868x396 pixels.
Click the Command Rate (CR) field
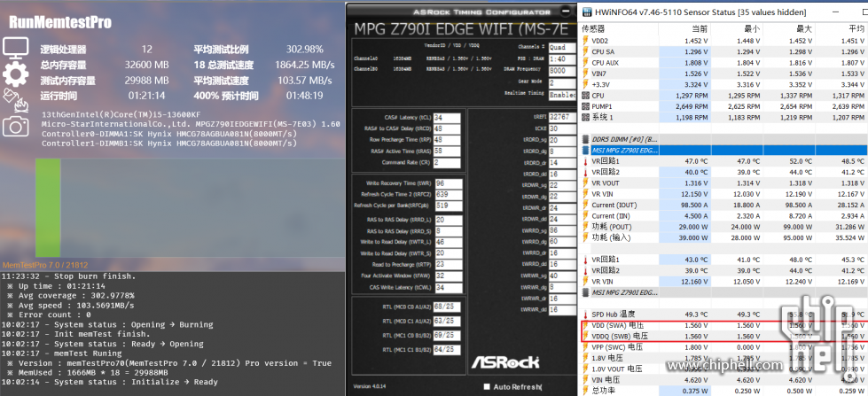pyautogui.click(x=447, y=163)
